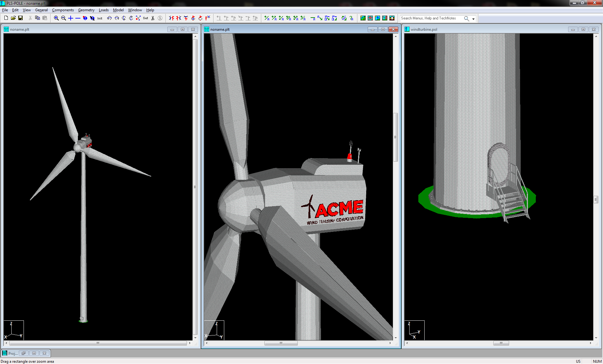Click the green chart window icon

point(363,18)
